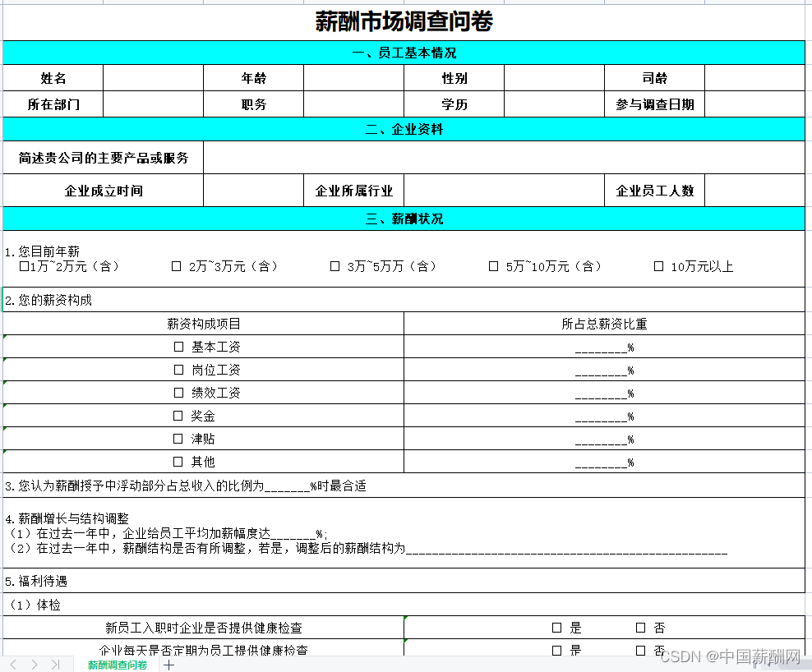This screenshot has height=672, width=812.
Task: Select the empty cell next to 所在部门
Action: click(x=154, y=104)
